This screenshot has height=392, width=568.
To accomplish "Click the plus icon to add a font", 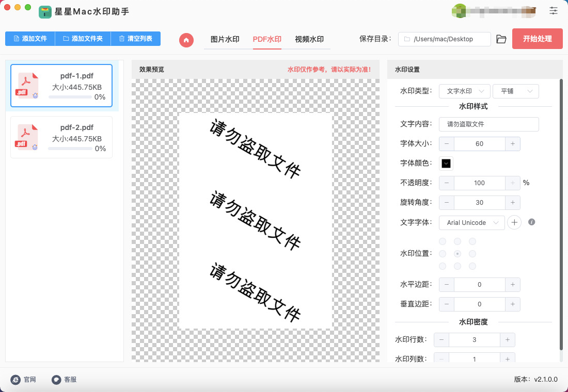I will click(x=514, y=222).
